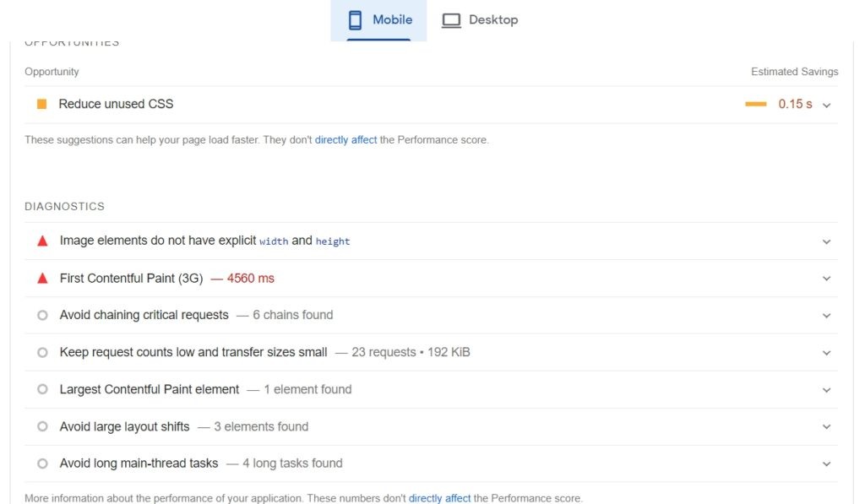The height and width of the screenshot is (504, 865).
Task: Click gray circle beside Largest Contentful Paint element
Action: [42, 390]
